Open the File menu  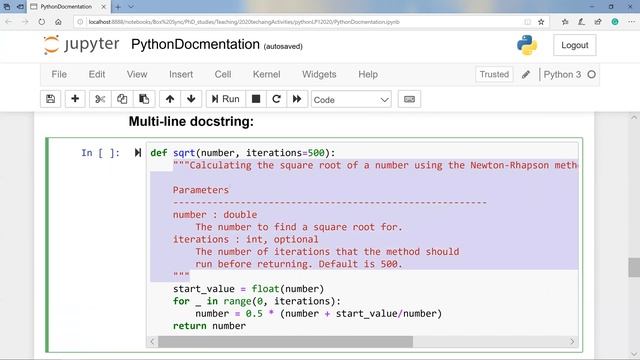[59, 74]
